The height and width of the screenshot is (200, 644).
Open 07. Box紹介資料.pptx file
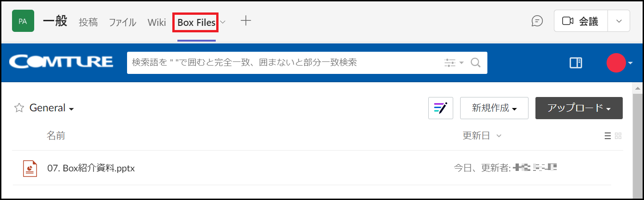91,168
